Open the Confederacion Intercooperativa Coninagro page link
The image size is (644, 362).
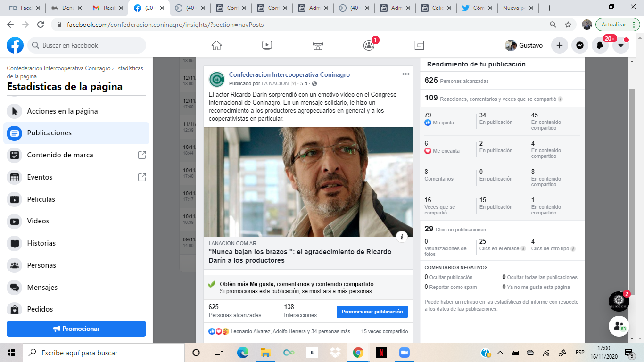point(289,74)
